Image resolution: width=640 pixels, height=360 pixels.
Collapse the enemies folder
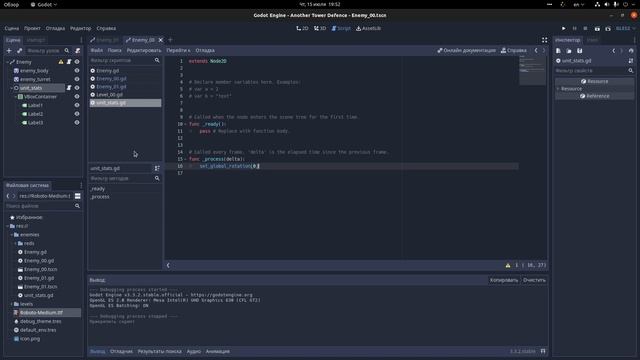point(11,235)
